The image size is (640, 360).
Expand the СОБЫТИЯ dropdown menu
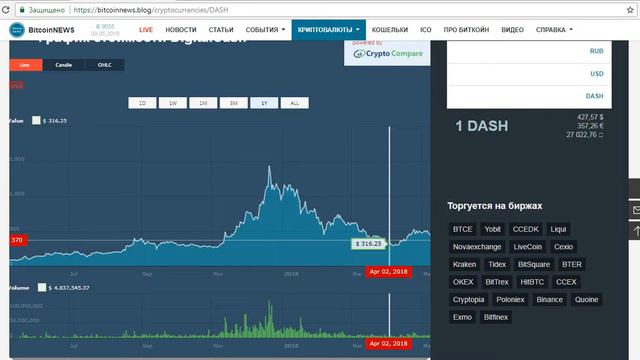pos(265,30)
